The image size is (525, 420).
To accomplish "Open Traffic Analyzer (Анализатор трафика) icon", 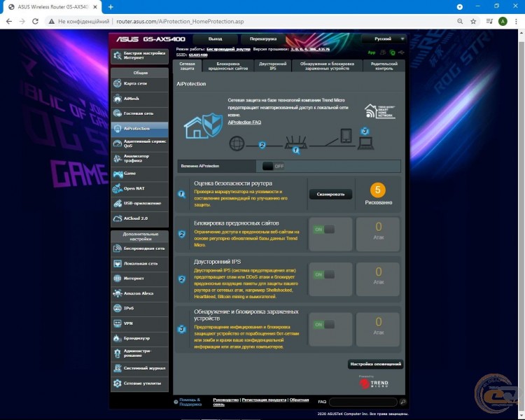I will [117, 158].
